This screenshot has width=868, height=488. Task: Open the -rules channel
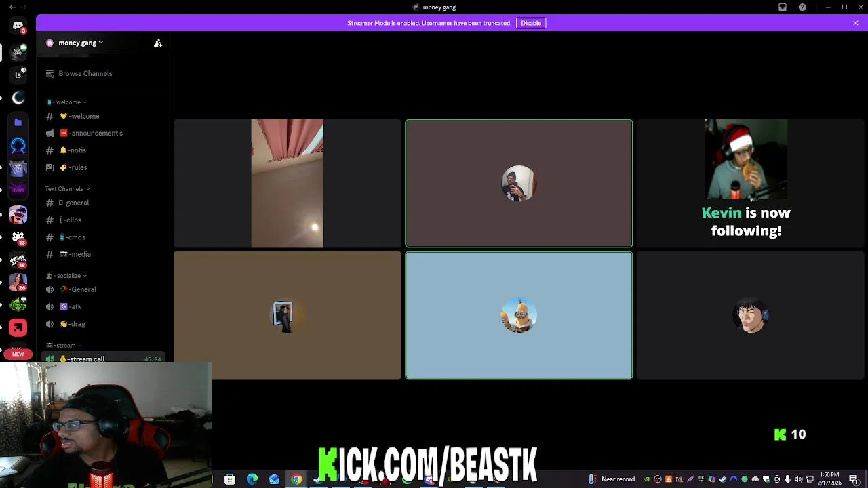102,167
